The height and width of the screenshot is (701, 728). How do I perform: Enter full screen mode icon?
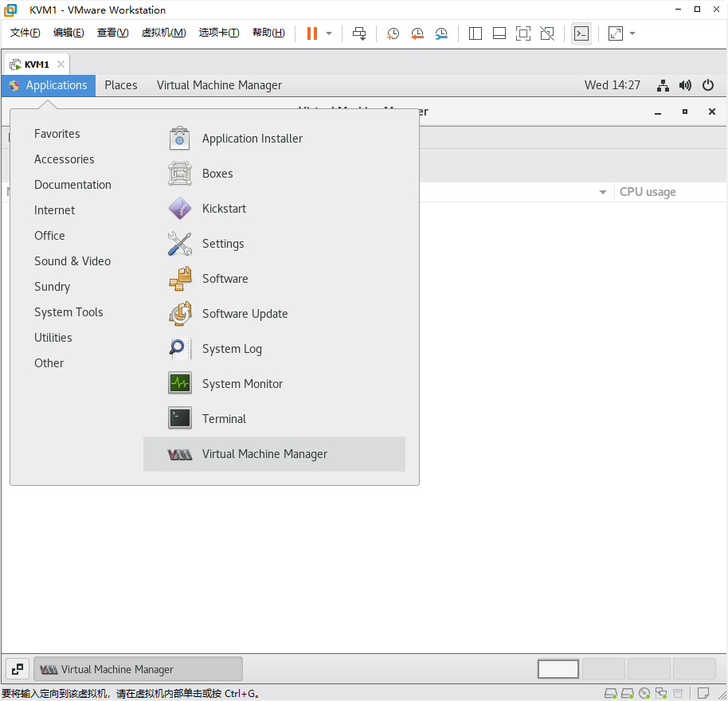click(x=523, y=33)
